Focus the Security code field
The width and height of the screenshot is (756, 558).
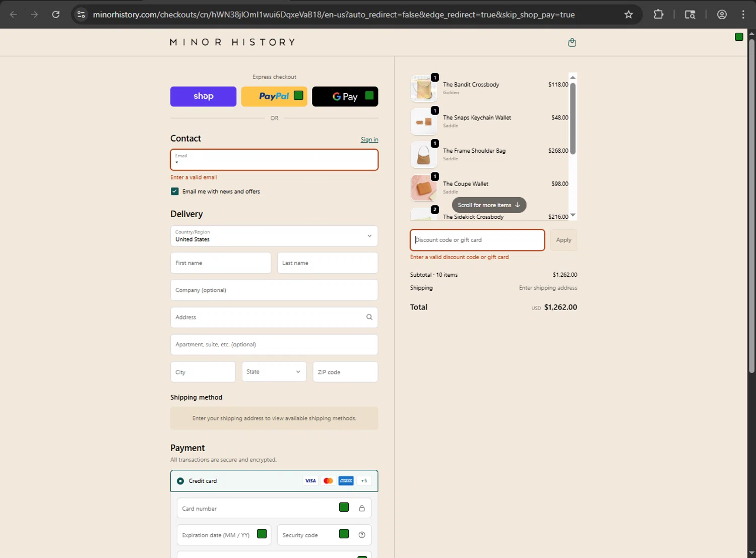click(325, 535)
